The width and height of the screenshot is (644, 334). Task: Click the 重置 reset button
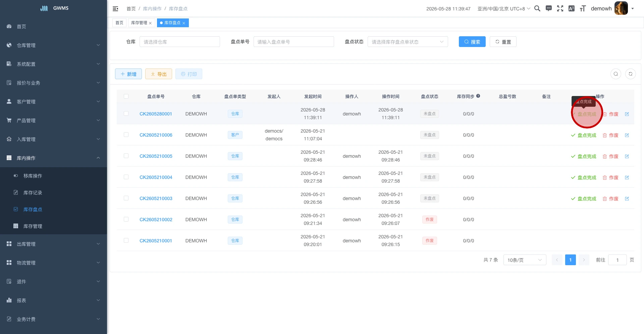click(x=503, y=42)
